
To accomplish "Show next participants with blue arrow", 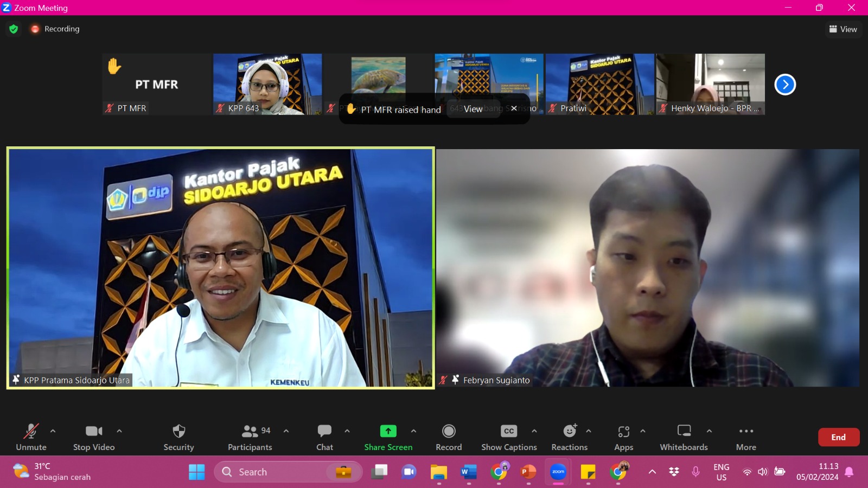I will (784, 85).
